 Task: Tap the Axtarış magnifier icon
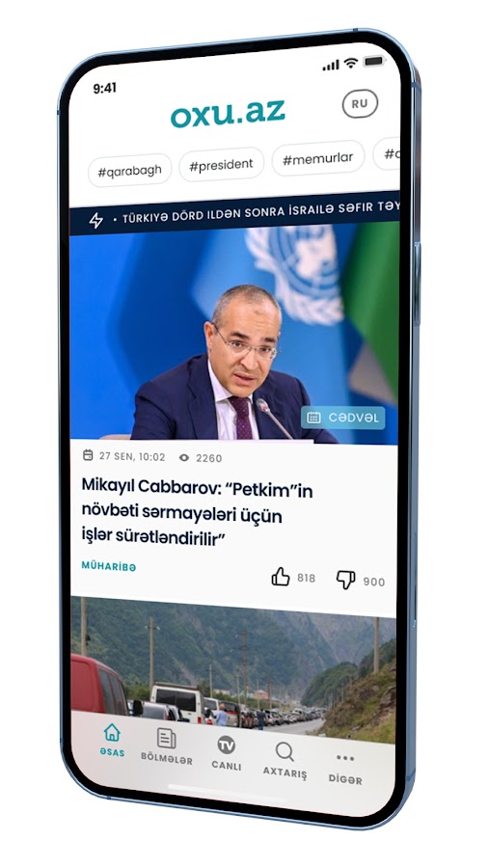click(285, 751)
